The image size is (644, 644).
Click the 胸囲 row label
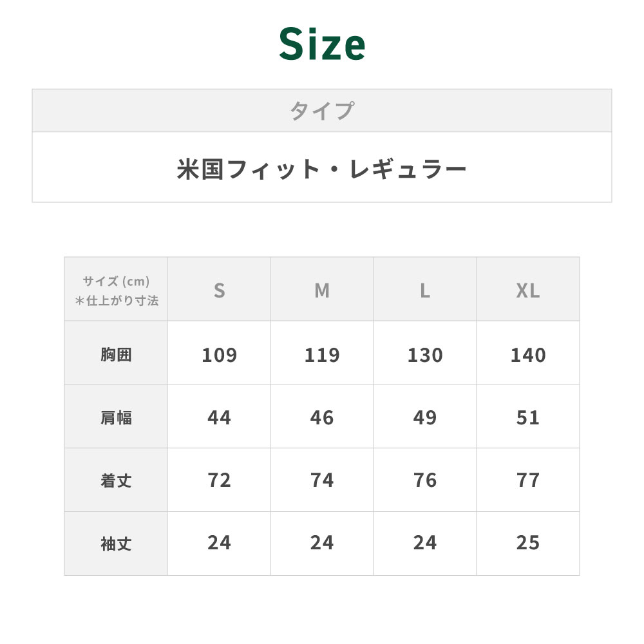click(116, 354)
